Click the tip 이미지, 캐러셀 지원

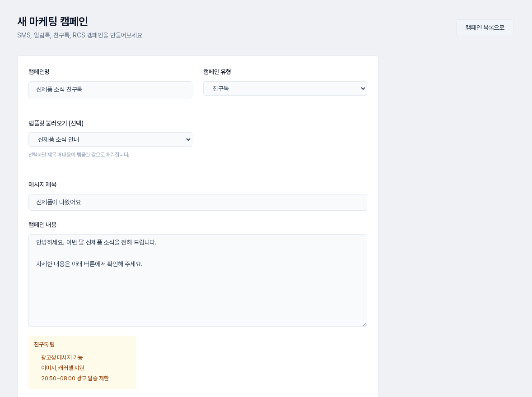63,368
